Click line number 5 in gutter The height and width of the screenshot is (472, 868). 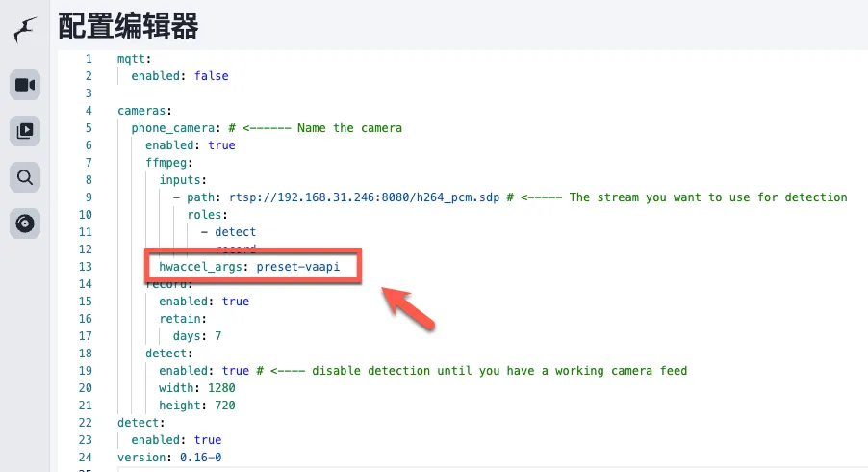[89, 127]
